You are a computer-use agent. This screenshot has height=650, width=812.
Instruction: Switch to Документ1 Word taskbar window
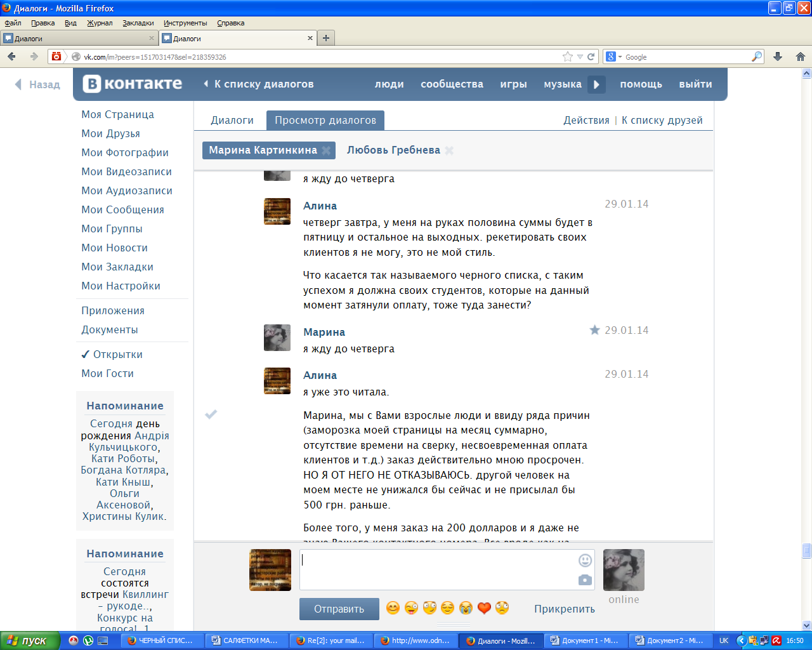click(x=586, y=640)
